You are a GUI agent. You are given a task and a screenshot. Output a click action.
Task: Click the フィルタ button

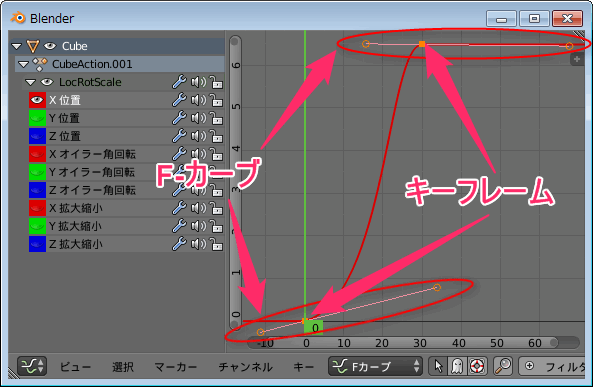(553, 366)
